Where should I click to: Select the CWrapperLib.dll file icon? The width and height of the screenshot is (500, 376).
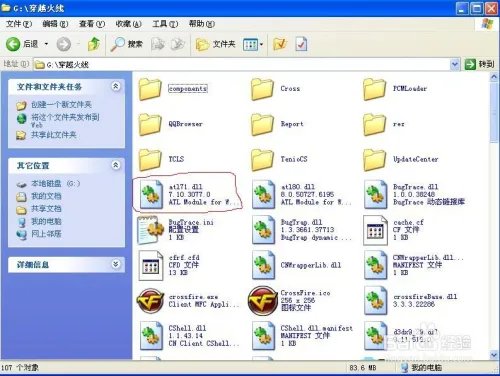tap(264, 265)
